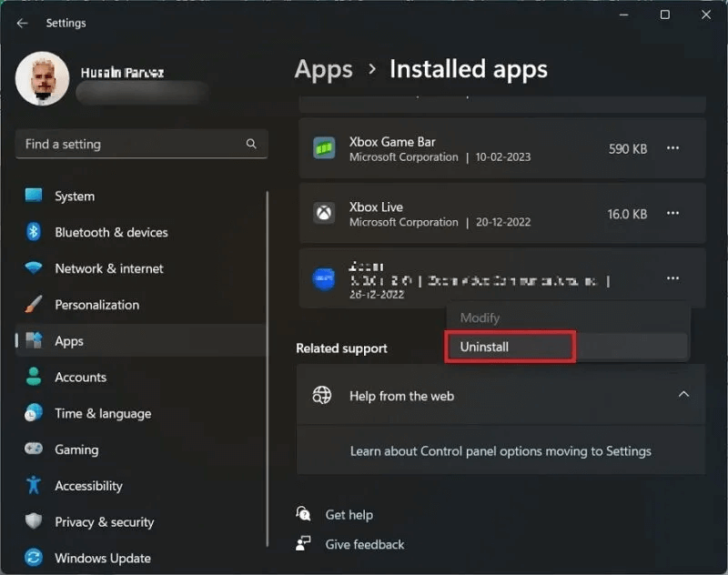Open Gaming controller icon
Screen dimensions: 728x575
[x=34, y=449]
